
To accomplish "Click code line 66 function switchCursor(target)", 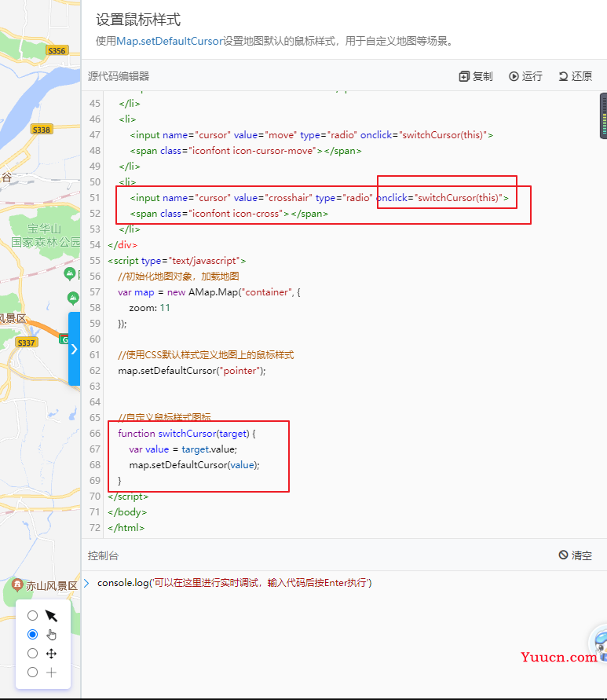I will click(x=187, y=434).
